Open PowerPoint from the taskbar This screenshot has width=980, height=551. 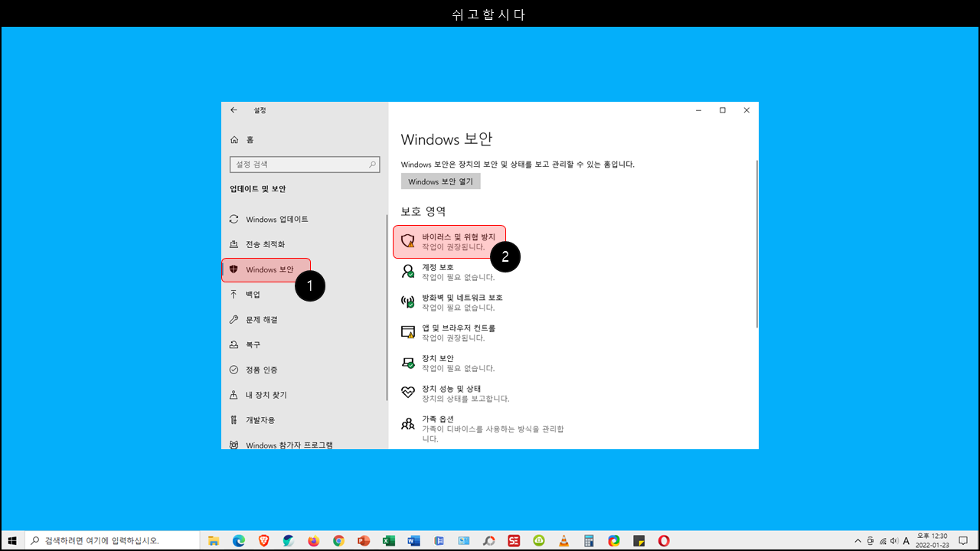(x=364, y=540)
